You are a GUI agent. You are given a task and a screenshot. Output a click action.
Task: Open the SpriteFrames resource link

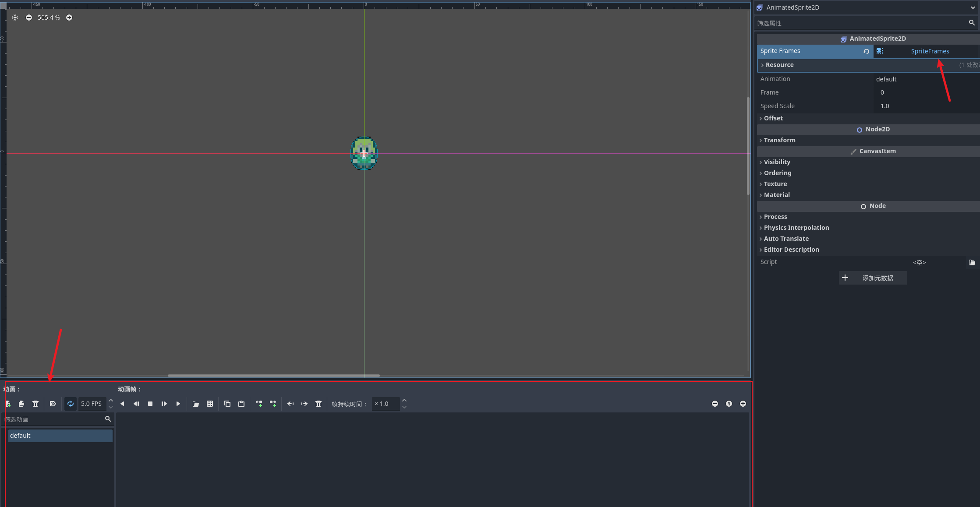tap(930, 51)
